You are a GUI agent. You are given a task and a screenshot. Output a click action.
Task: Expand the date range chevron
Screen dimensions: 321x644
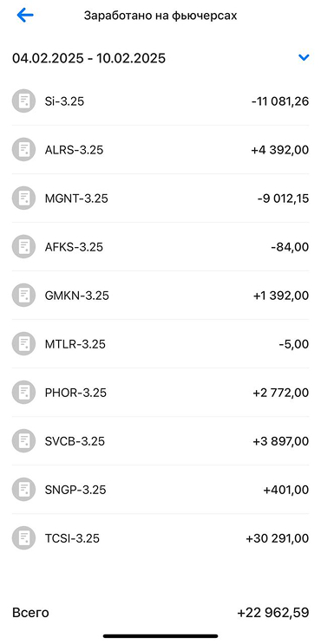(x=304, y=58)
